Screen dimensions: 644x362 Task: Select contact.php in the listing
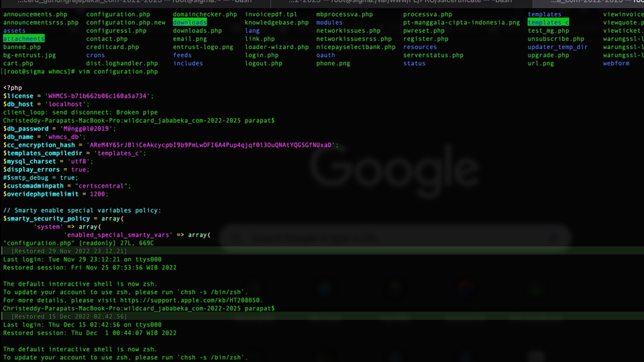107,39
